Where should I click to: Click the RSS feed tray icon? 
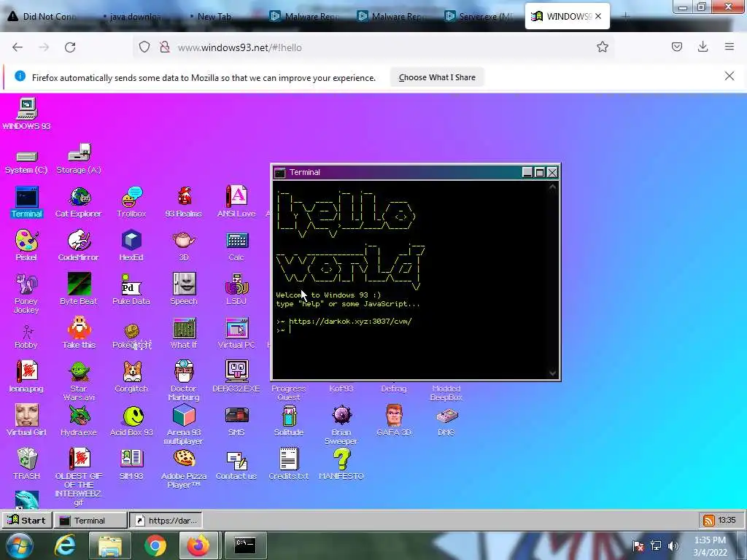(709, 521)
